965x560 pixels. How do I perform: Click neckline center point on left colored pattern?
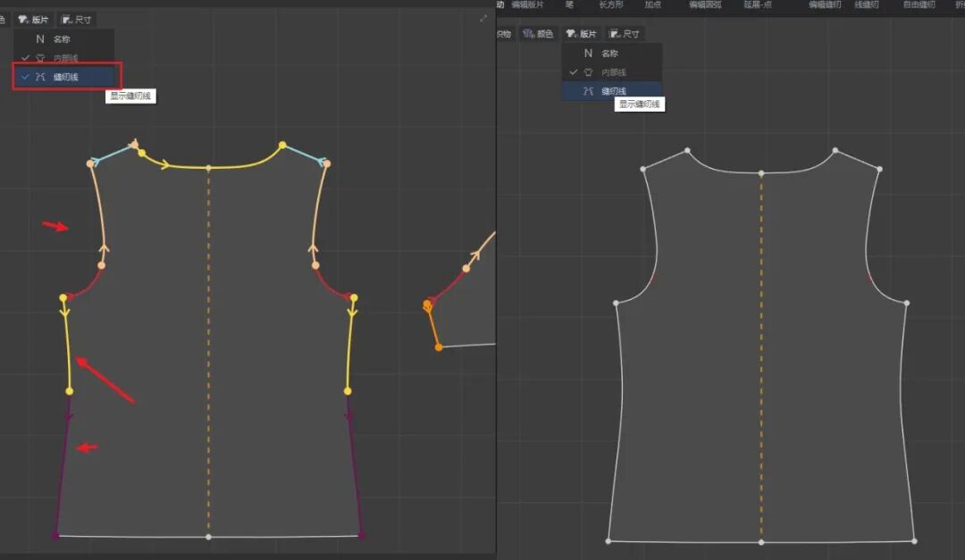pos(208,167)
